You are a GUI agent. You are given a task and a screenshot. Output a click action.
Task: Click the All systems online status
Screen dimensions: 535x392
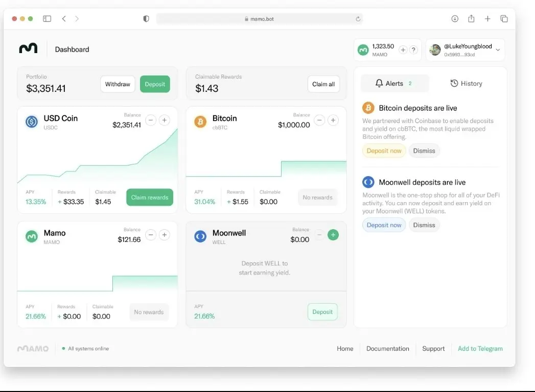click(85, 349)
